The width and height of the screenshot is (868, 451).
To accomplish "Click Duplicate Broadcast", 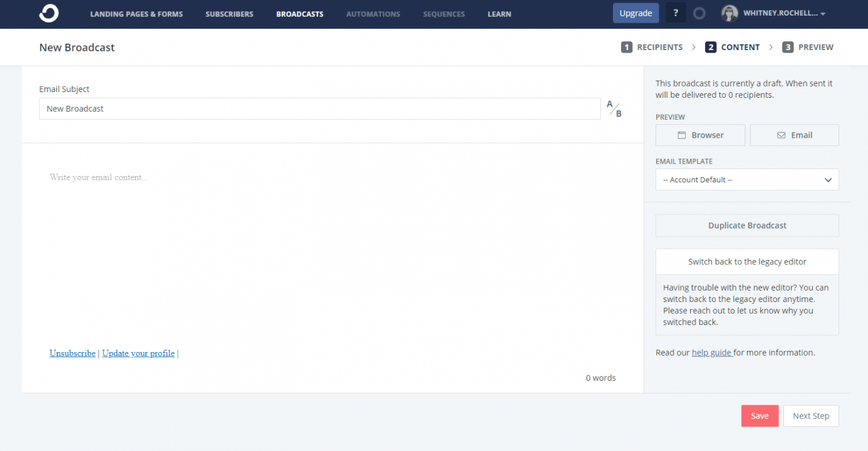I will click(747, 225).
